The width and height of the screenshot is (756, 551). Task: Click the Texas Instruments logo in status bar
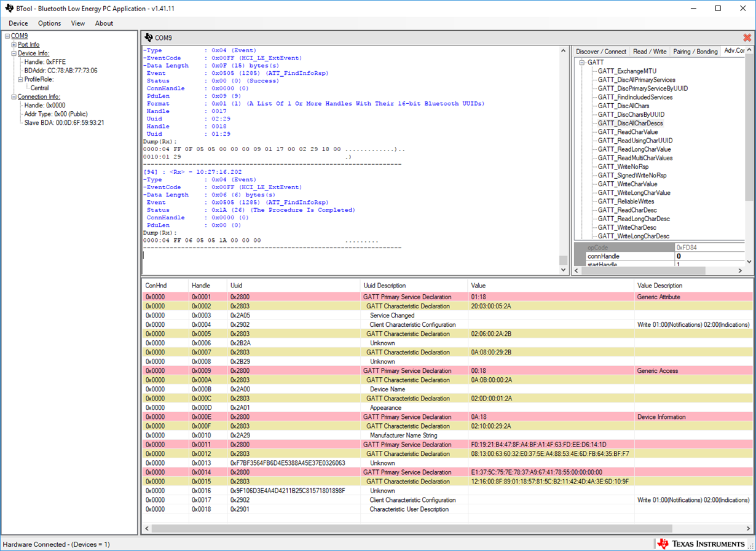(701, 544)
